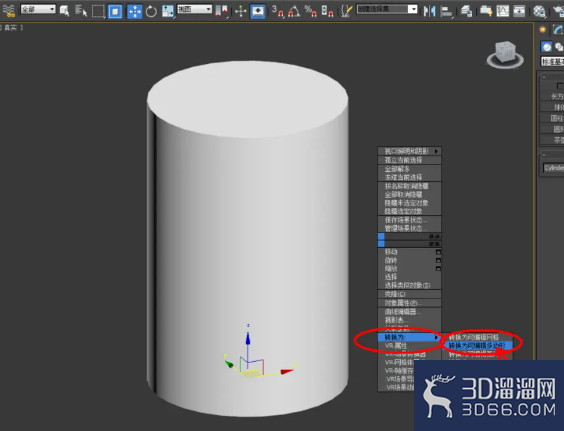The image size is (564, 431).
Task: Collapse the Name and Color rollout
Action: [544, 155]
